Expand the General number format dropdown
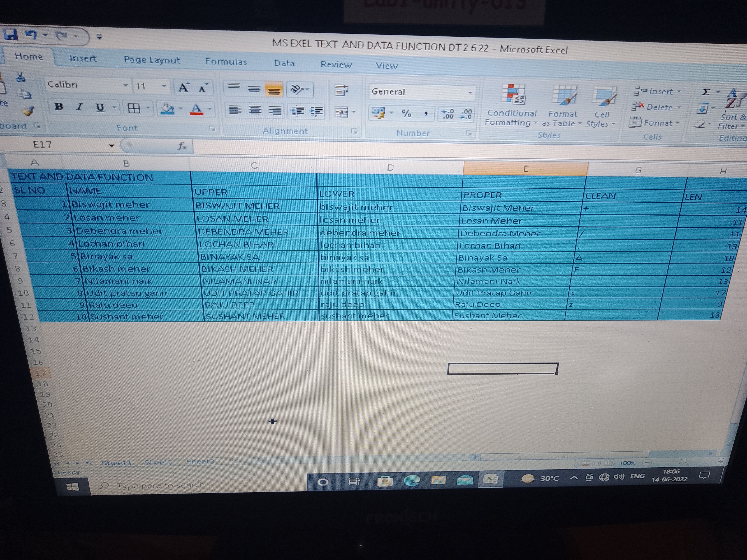Image resolution: width=747 pixels, height=560 pixels. (470, 92)
